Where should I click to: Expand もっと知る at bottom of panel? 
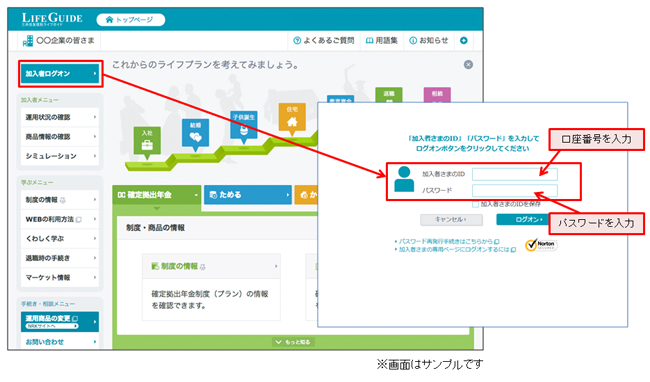click(293, 342)
